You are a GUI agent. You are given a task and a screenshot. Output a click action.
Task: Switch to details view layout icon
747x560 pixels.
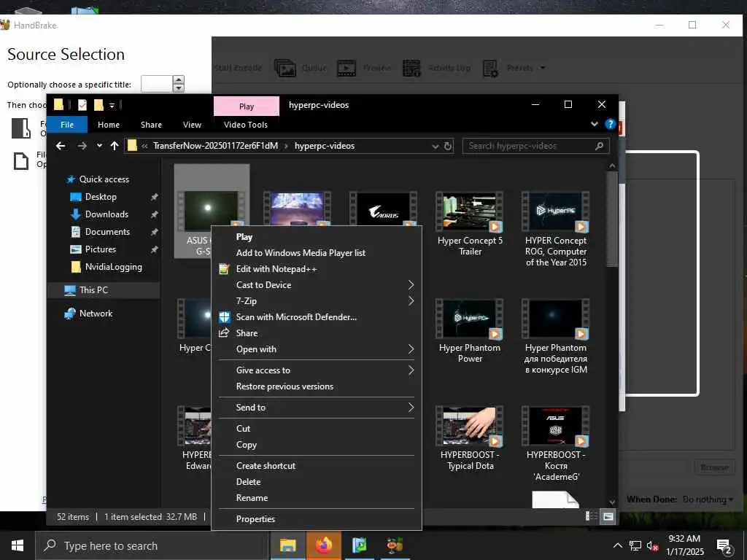591,516
